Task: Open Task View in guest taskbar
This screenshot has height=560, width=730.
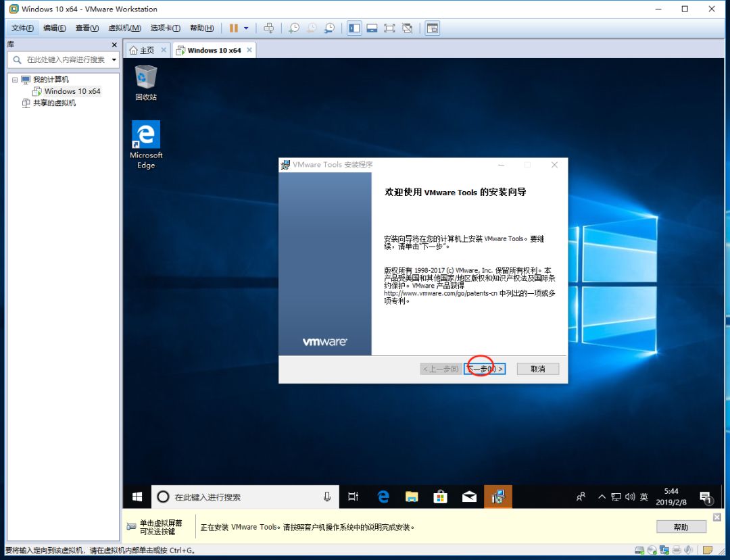Action: click(354, 497)
